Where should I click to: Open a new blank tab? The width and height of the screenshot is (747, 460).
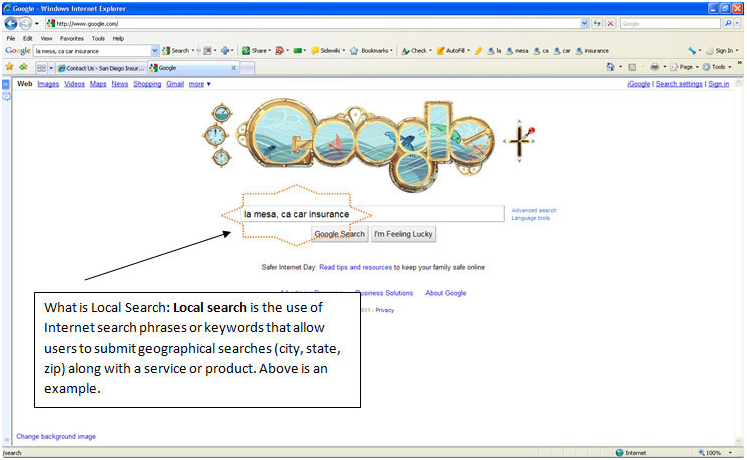tap(247, 69)
